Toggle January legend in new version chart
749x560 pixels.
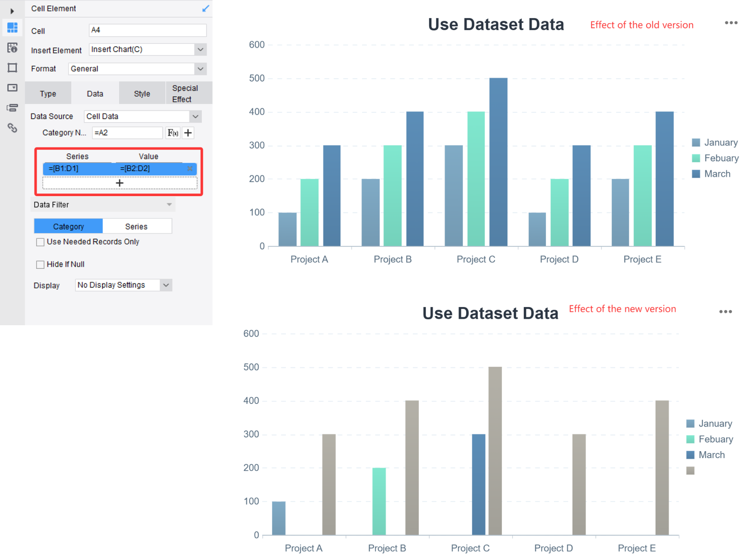click(709, 424)
